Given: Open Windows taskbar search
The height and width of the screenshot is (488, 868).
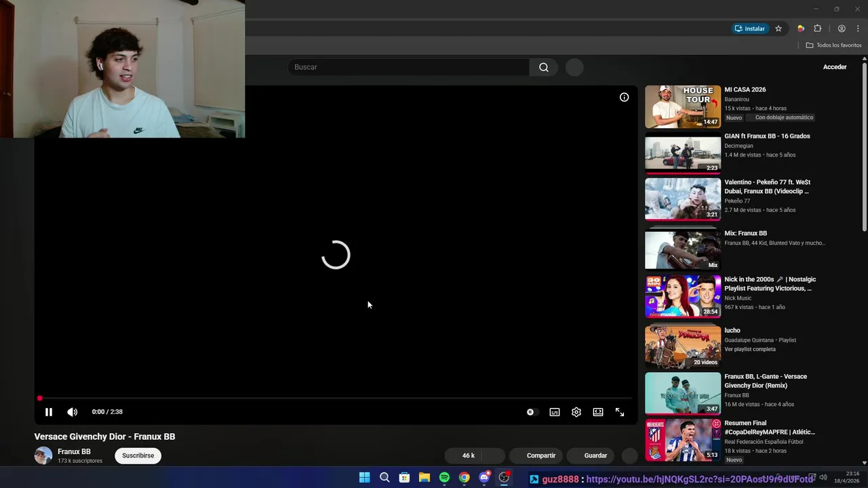Looking at the screenshot, I should coord(384,478).
